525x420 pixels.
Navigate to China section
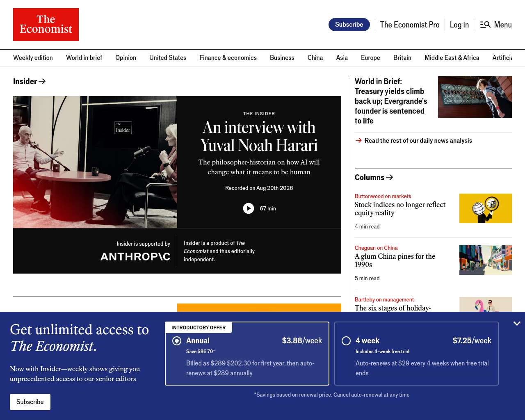point(315,58)
